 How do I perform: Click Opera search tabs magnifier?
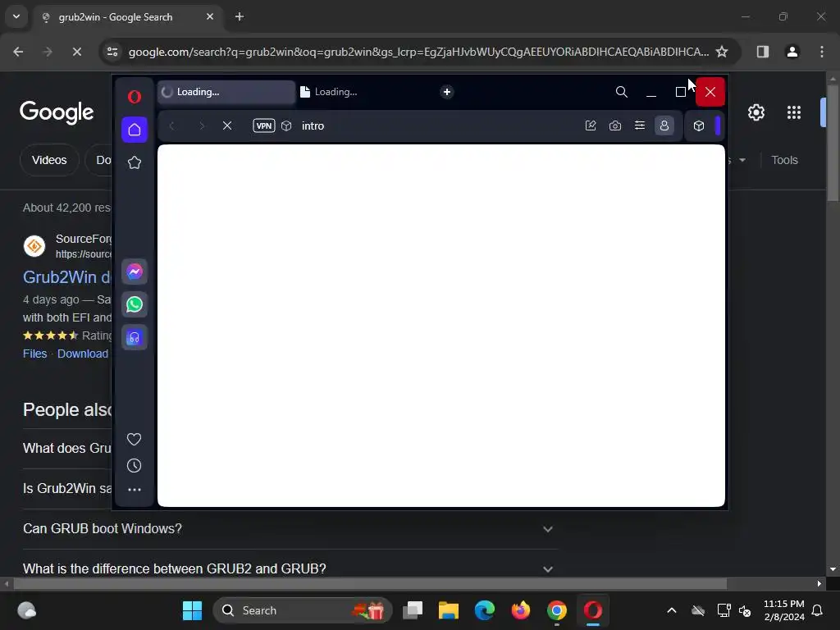(622, 92)
